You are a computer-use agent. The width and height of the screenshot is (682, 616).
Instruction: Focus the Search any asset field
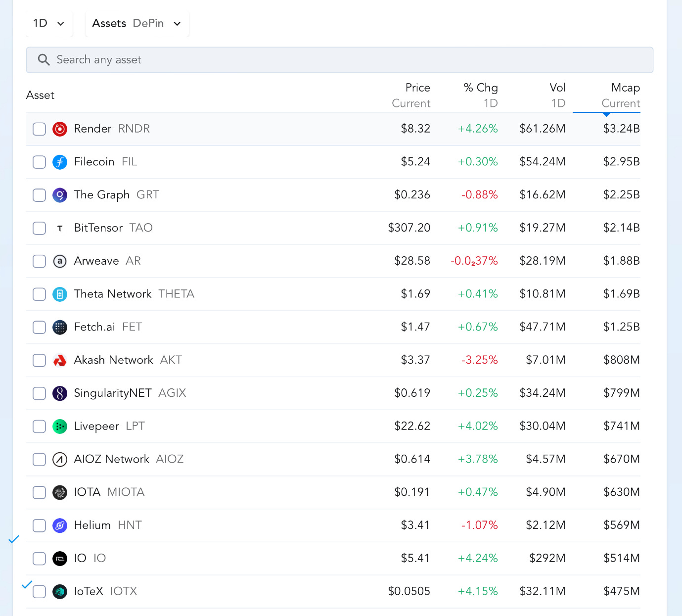(x=340, y=60)
